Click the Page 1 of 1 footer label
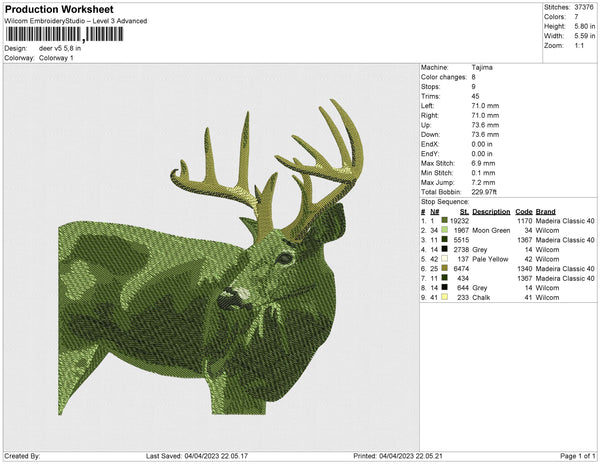Screen dimensions: 600x464 coord(573,456)
